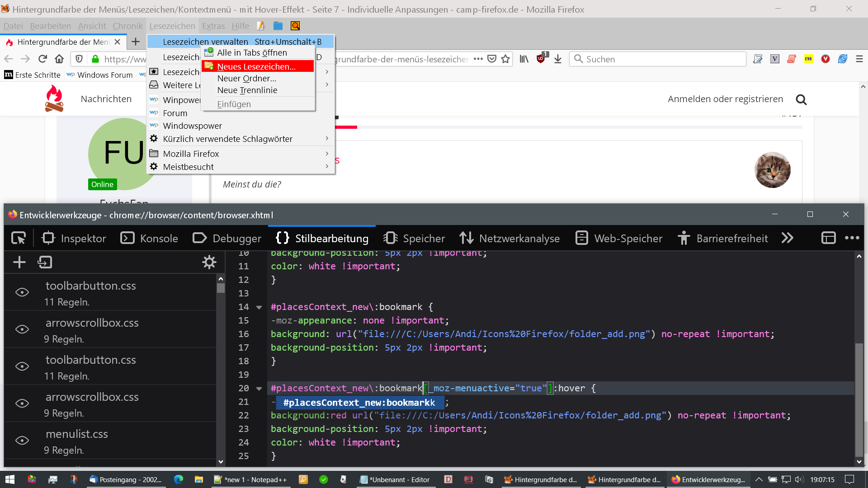Collapse the rule at line 14
Image resolution: width=868 pixels, height=488 pixels.
pos(259,307)
